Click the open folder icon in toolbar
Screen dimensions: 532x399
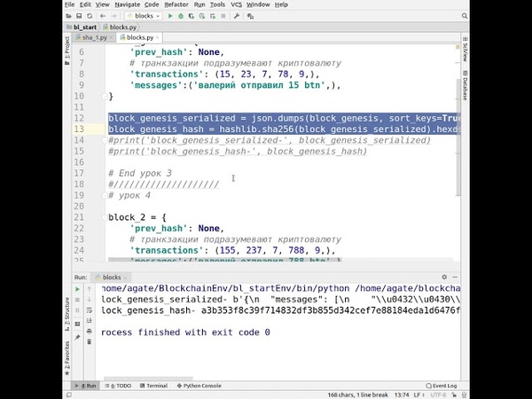(x=70, y=15)
